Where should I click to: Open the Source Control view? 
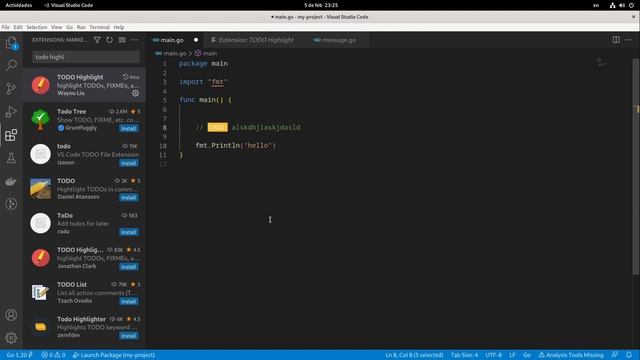11,89
